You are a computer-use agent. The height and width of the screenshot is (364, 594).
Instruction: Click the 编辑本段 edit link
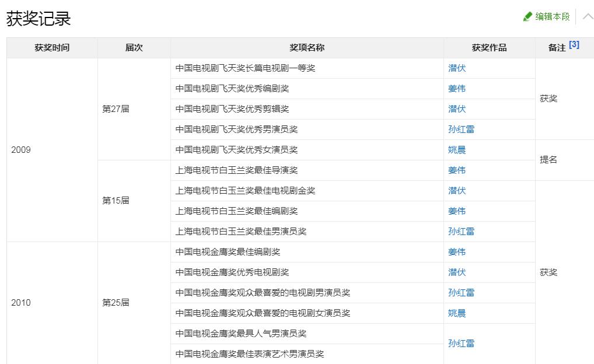coord(551,16)
